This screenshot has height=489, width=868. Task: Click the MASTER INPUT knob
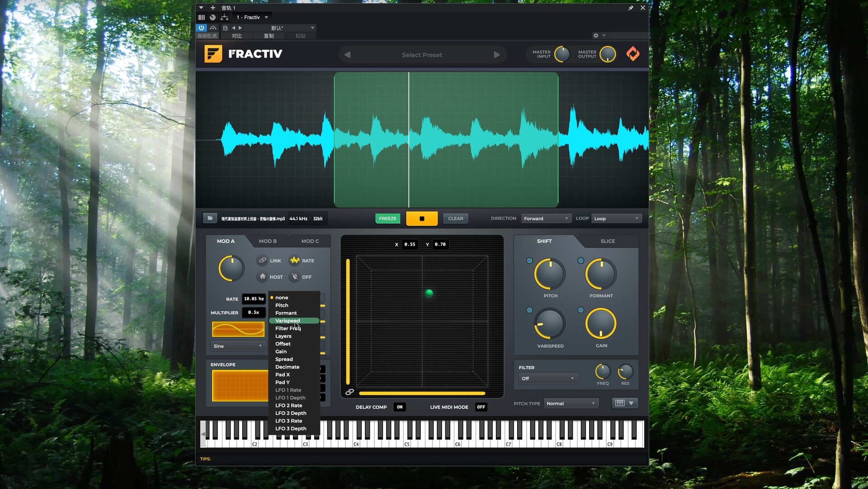[562, 54]
